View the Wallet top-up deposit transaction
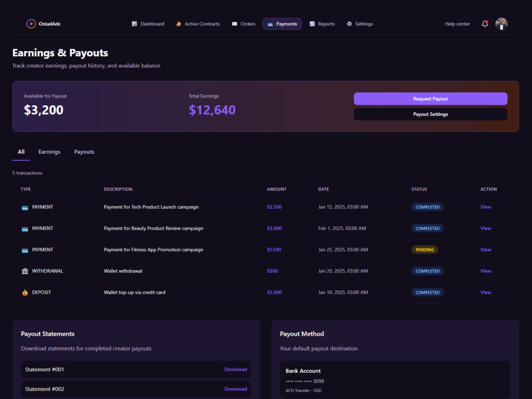532x399 pixels. pos(486,293)
